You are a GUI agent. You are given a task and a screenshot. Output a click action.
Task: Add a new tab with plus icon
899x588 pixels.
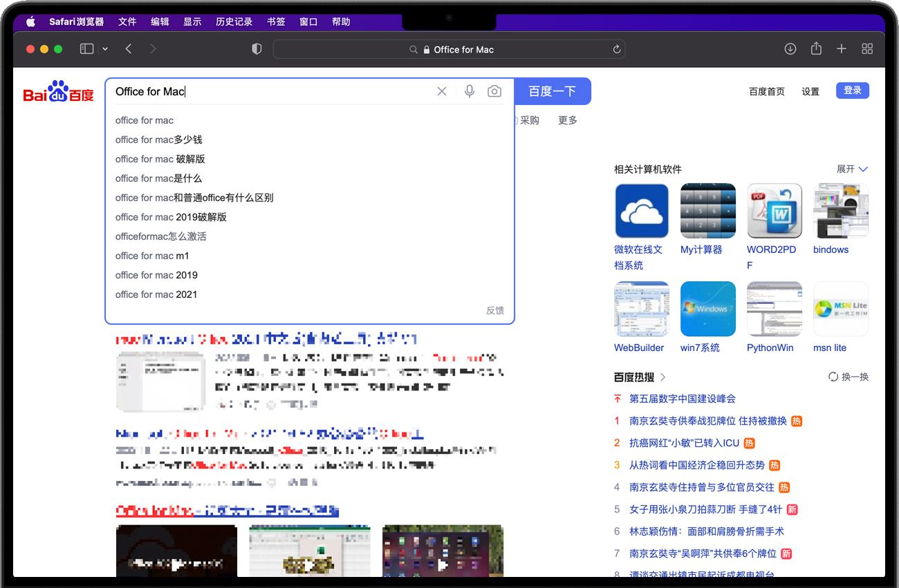842,49
